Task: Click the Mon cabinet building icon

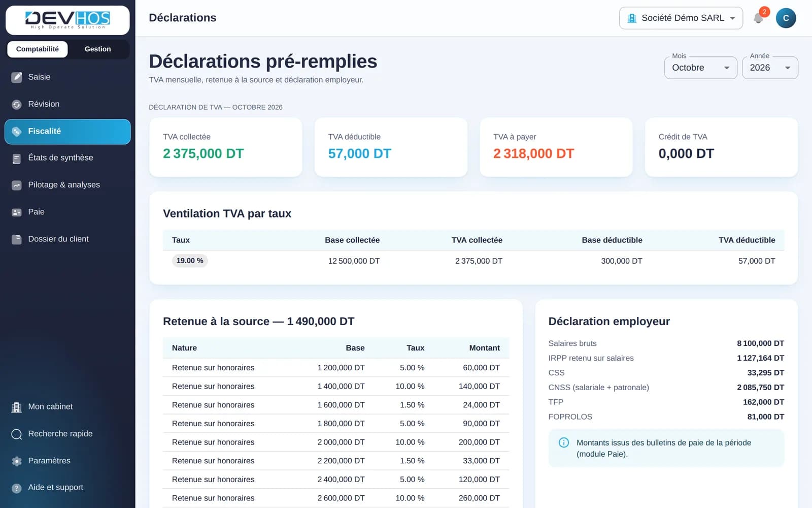Action: [17, 407]
